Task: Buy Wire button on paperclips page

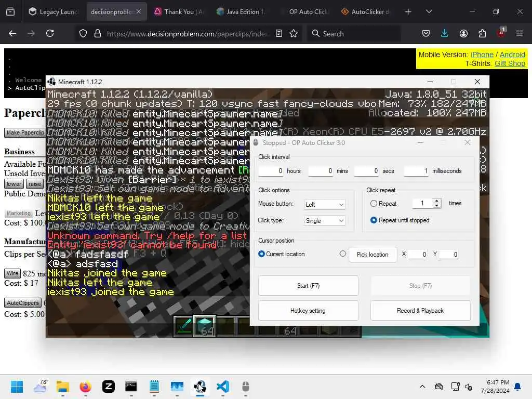Action: [12, 273]
